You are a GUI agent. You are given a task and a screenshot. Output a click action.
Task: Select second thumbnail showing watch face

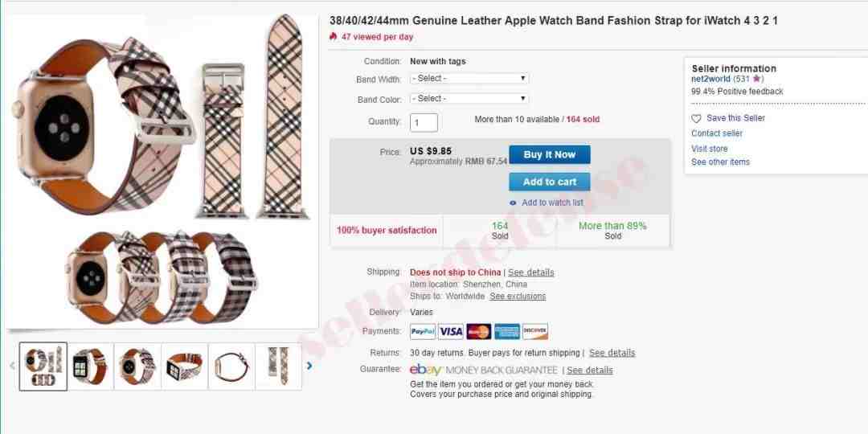tap(90, 366)
